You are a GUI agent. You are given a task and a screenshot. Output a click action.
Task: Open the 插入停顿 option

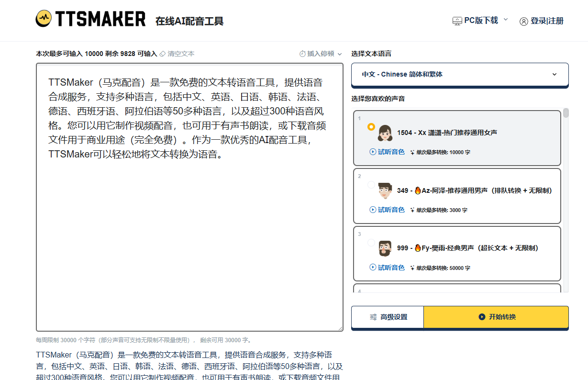(x=321, y=54)
